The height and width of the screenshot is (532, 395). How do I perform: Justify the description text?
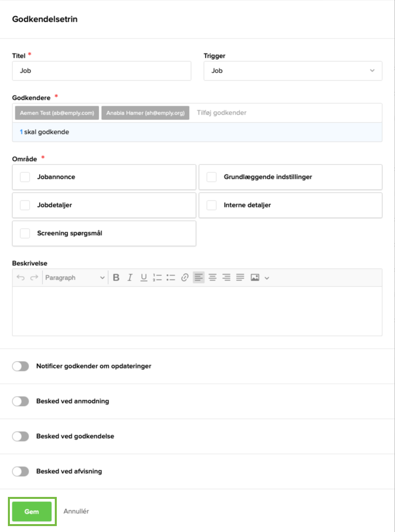240,278
